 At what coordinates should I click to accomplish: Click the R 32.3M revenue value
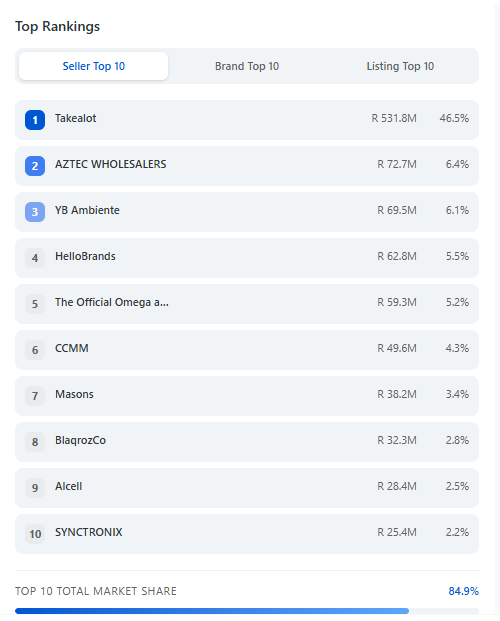[397, 440]
